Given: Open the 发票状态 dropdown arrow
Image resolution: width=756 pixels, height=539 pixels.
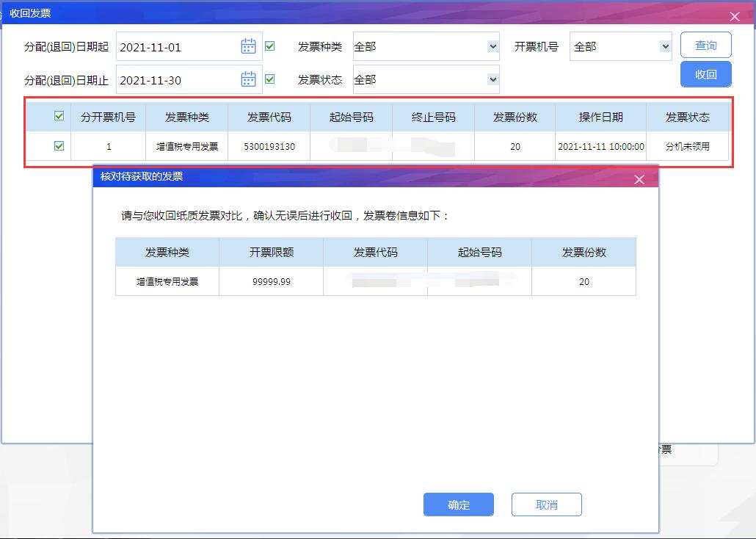Looking at the screenshot, I should click(493, 79).
